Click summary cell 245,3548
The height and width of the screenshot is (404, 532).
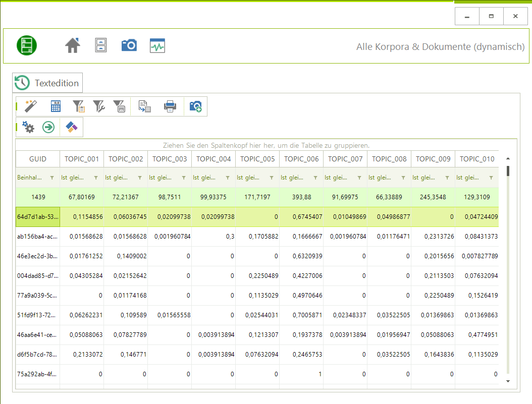[433, 197]
